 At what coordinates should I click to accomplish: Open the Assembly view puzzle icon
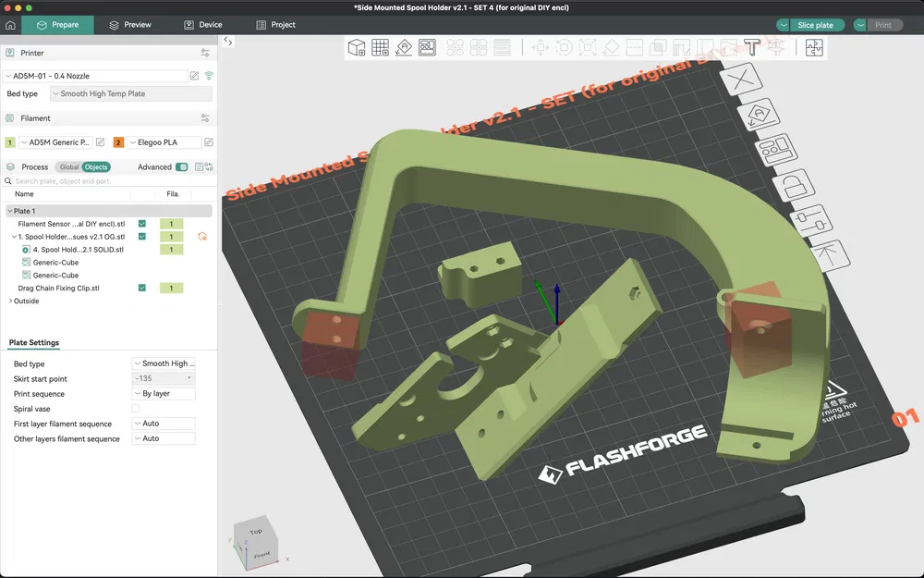(x=814, y=48)
